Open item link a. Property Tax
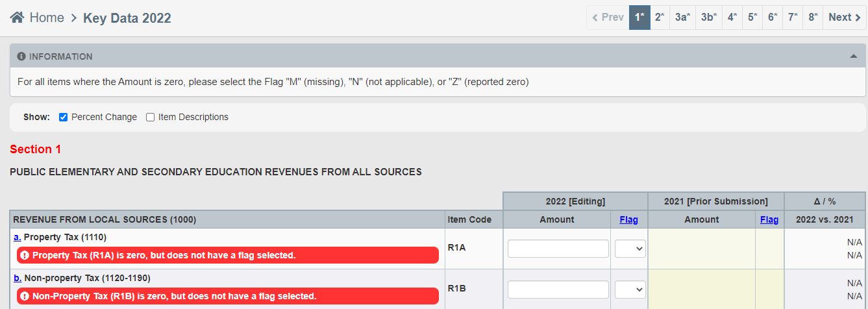The height and width of the screenshot is (309, 868). (x=18, y=237)
